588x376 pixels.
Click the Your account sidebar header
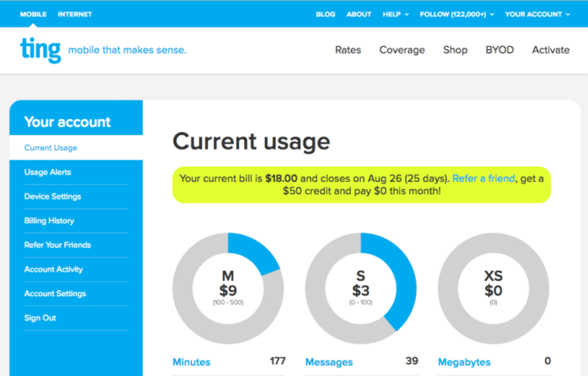68,122
